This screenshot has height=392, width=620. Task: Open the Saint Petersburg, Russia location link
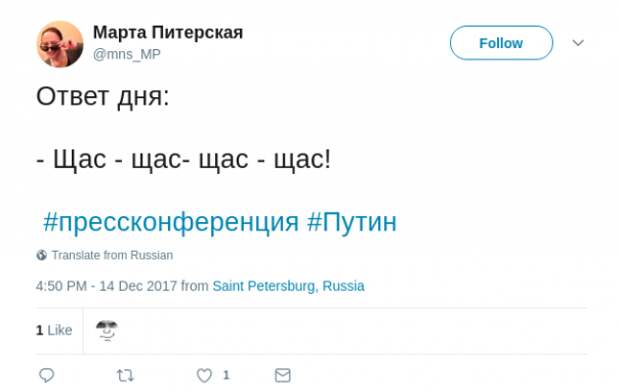click(288, 286)
